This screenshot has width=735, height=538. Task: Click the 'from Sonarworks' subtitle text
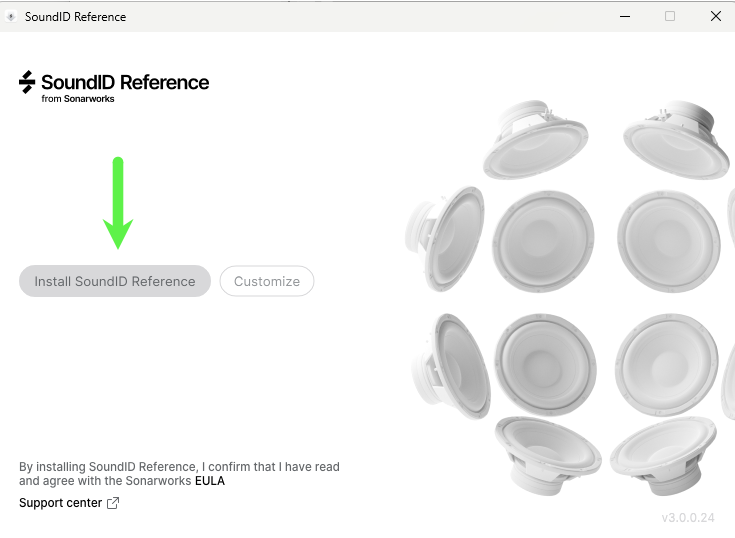[78, 99]
